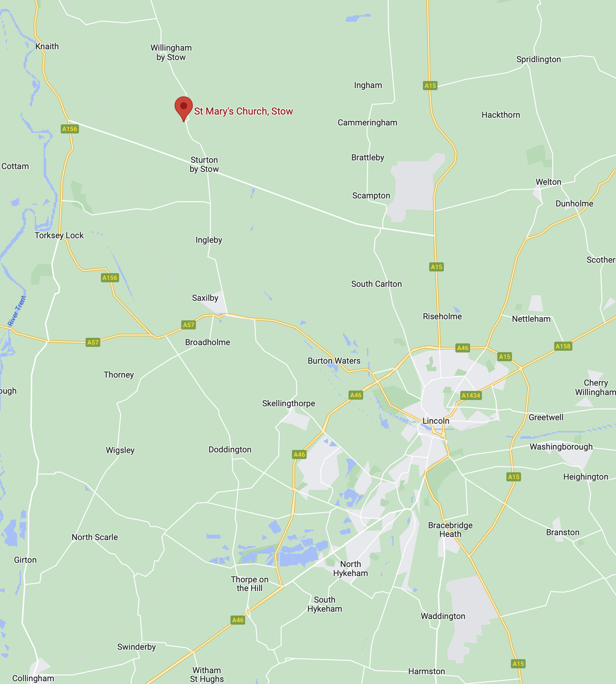This screenshot has height=684, width=616.
Task: Click the red map pin marker
Action: pyautogui.click(x=184, y=109)
